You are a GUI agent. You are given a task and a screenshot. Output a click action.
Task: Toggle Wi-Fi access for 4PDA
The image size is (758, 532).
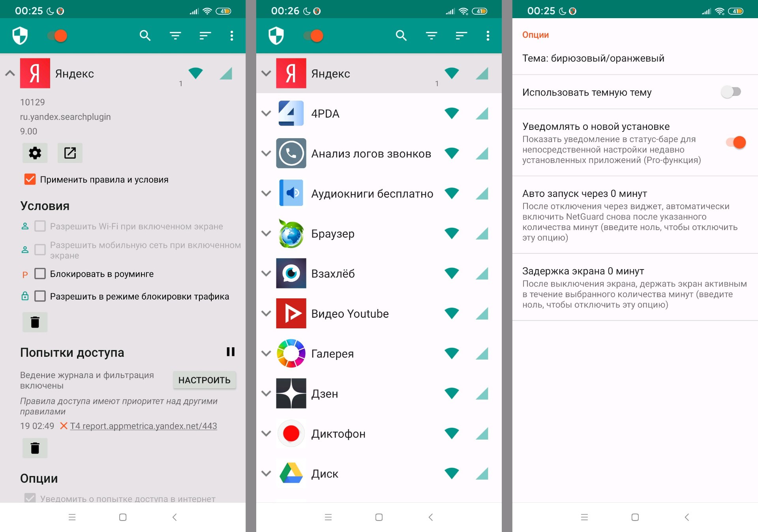point(452,113)
